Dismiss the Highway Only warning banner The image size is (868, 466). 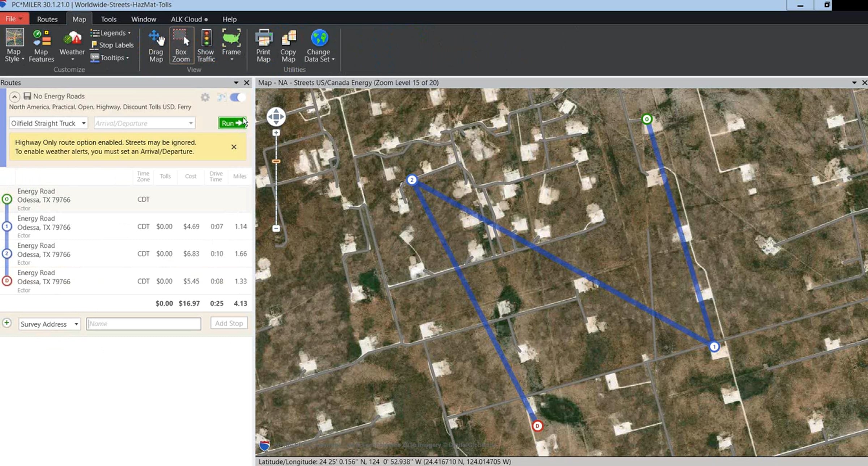pyautogui.click(x=234, y=147)
